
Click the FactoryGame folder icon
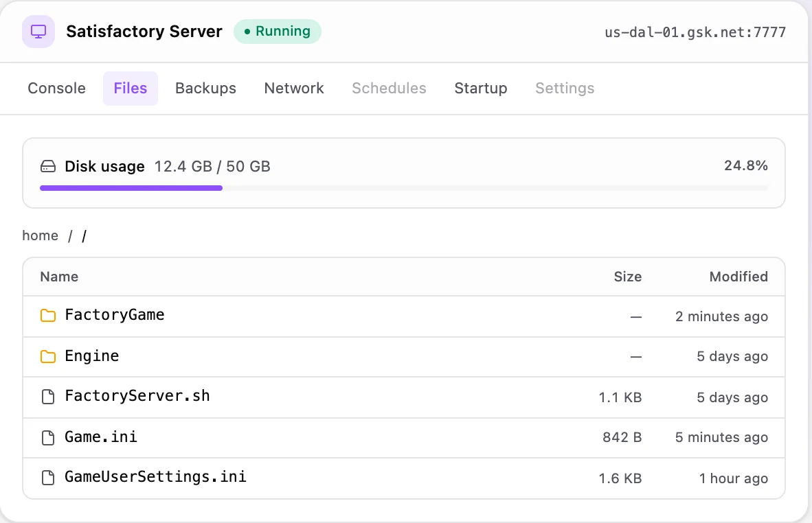(48, 315)
